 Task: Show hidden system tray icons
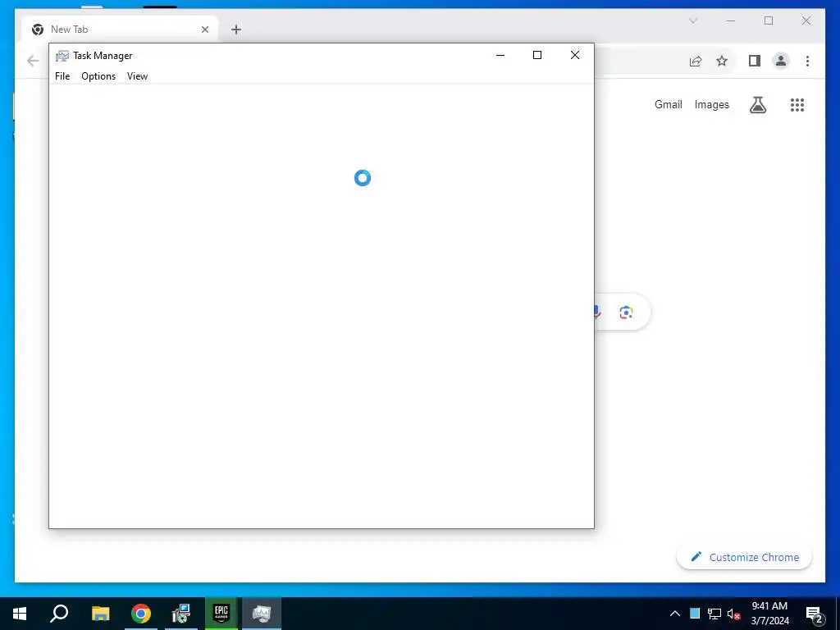[x=675, y=614]
